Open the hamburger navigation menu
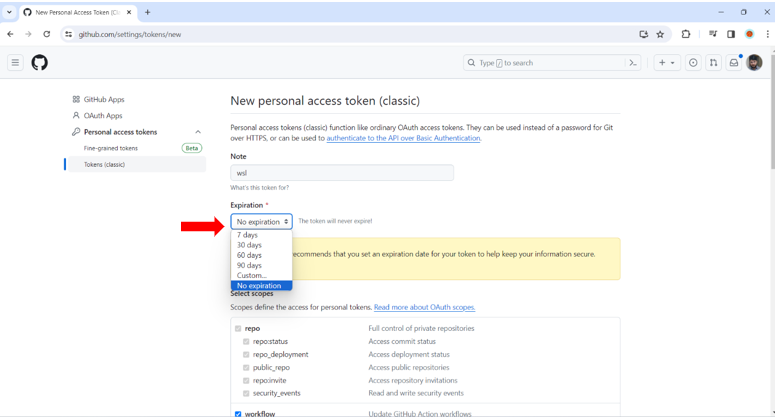The image size is (775, 417). tap(15, 63)
